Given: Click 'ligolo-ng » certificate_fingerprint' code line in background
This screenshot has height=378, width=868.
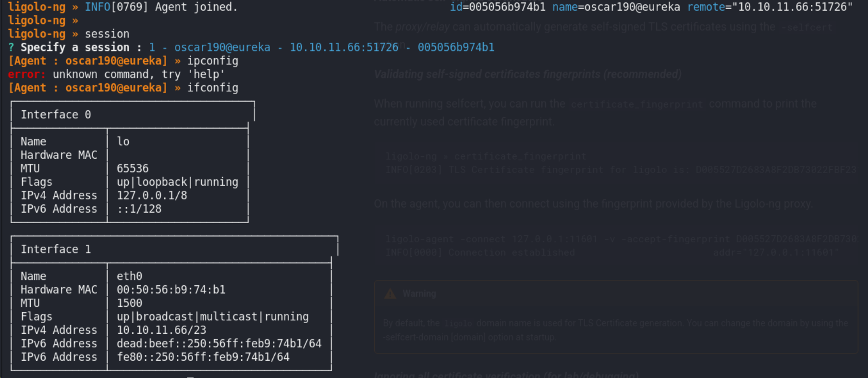Looking at the screenshot, I should click(x=486, y=156).
